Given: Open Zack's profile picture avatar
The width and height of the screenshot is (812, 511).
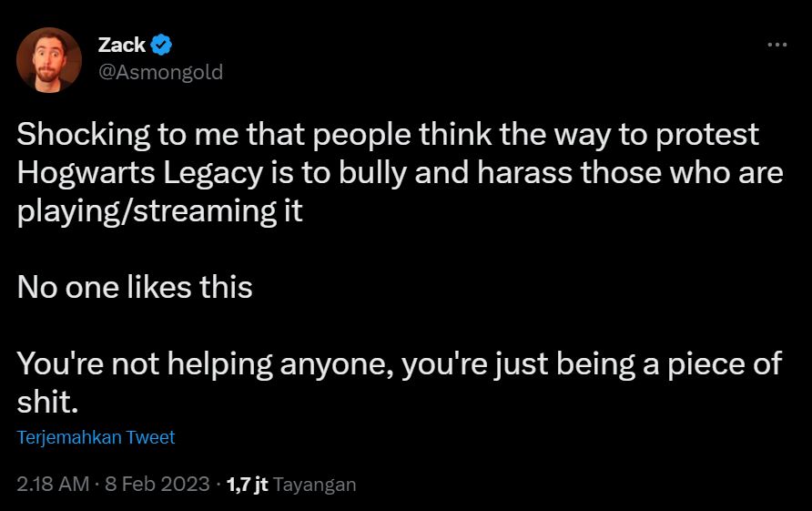Looking at the screenshot, I should 49,59.
